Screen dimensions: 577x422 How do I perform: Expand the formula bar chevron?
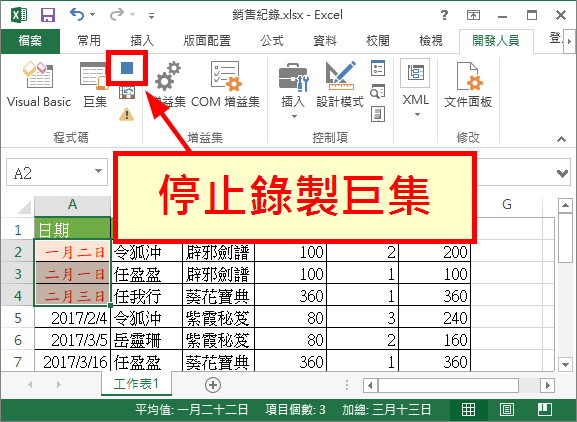(562, 173)
